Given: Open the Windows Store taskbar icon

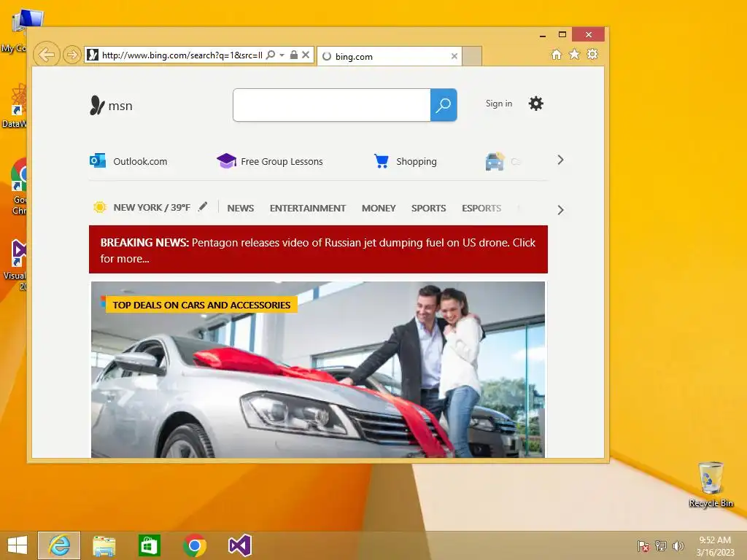Looking at the screenshot, I should pos(149,545).
